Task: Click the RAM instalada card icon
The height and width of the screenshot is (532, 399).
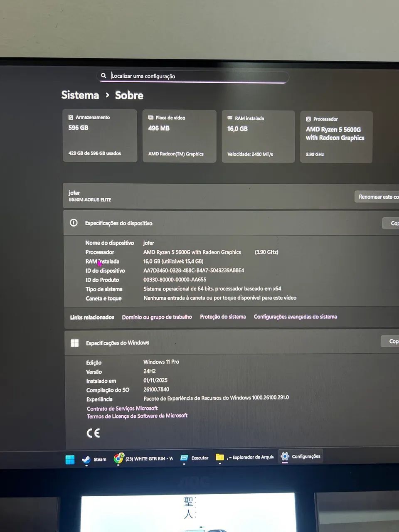Action: pos(230,118)
